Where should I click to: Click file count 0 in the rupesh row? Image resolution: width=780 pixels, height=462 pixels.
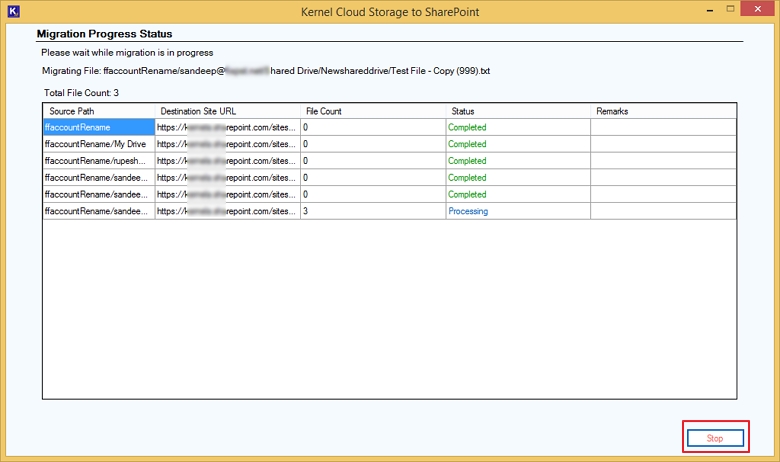373,161
